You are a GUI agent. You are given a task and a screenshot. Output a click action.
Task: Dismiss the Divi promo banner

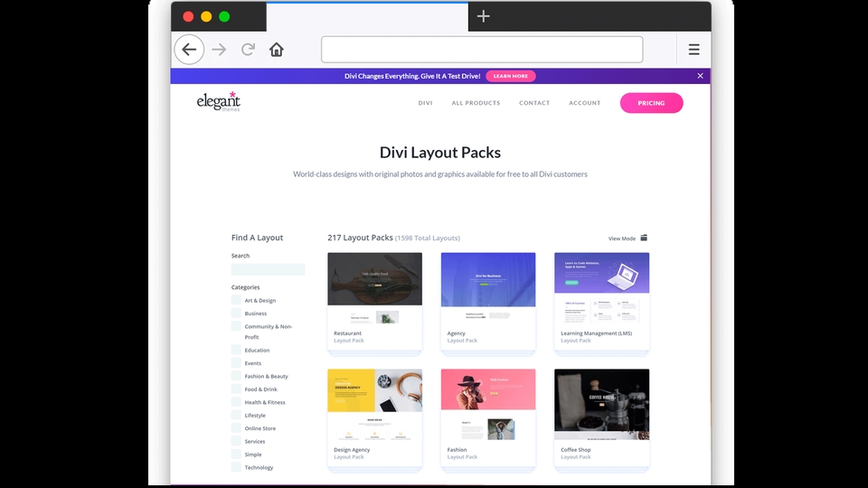(x=700, y=76)
